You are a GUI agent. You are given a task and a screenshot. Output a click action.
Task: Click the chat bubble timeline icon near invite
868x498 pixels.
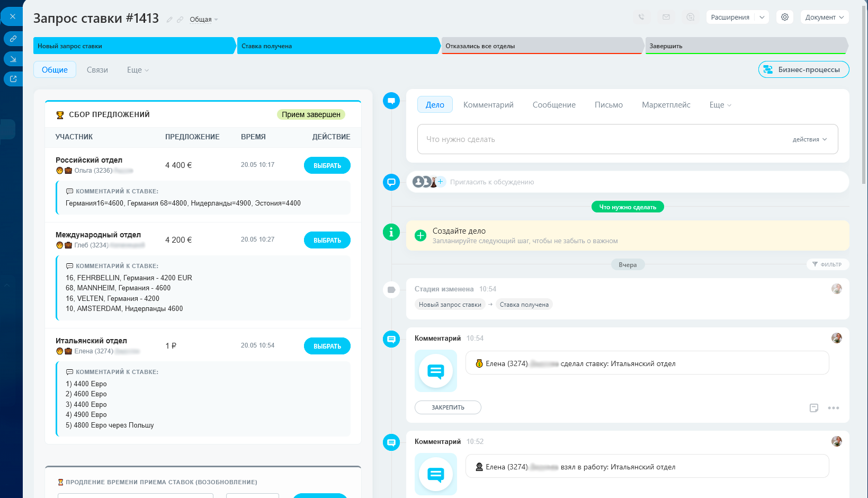point(391,182)
